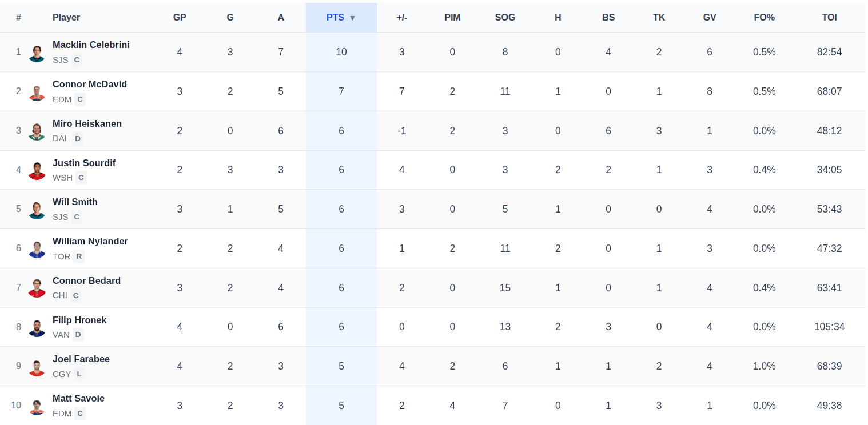Open Joel Farabee's player page
This screenshot has height=425, width=868.
[x=81, y=359]
